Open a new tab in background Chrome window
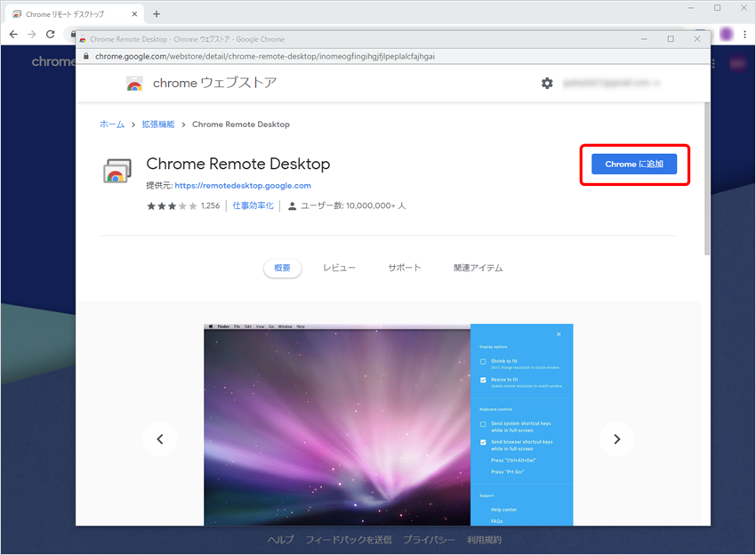756x555 pixels. tap(157, 14)
